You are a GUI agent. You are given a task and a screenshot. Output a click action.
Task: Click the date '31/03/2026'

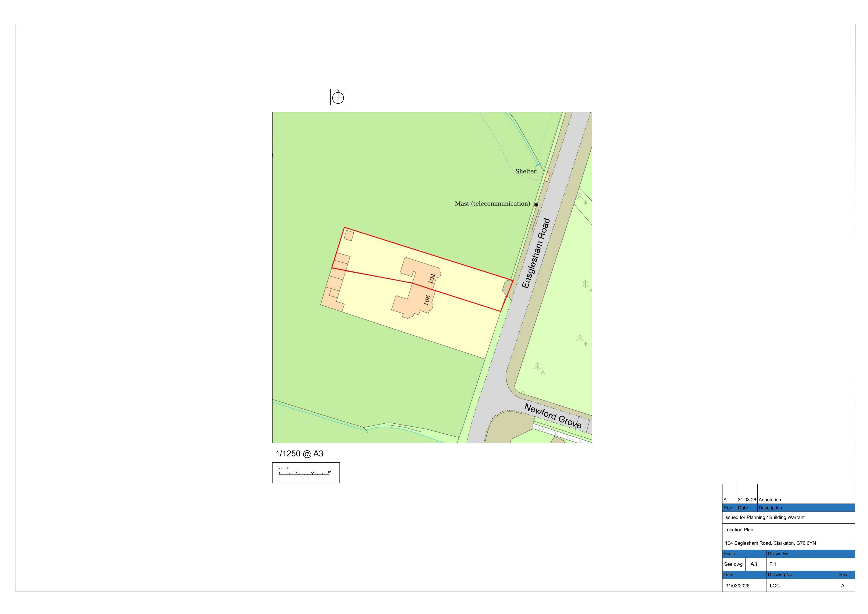pos(738,586)
